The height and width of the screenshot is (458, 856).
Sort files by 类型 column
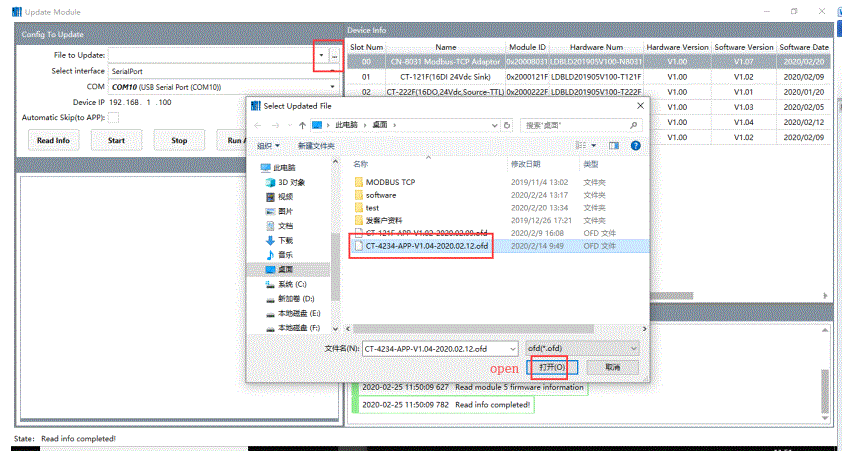(x=591, y=164)
